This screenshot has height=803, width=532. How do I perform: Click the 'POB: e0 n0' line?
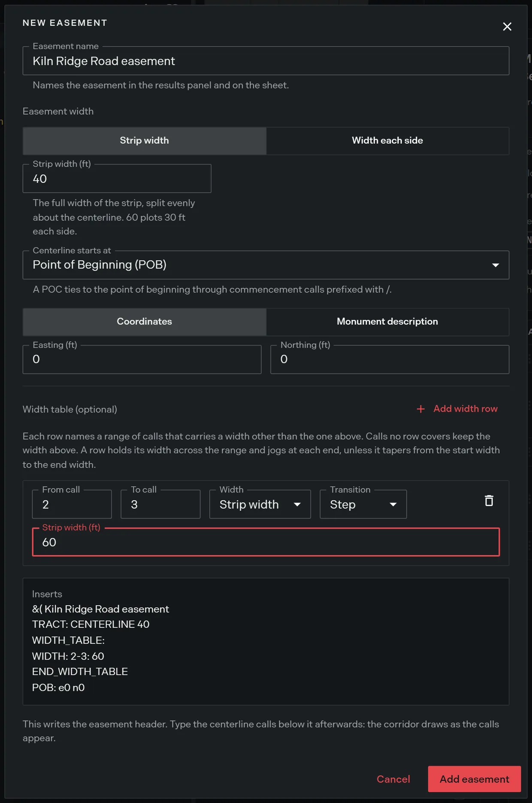pos(58,688)
